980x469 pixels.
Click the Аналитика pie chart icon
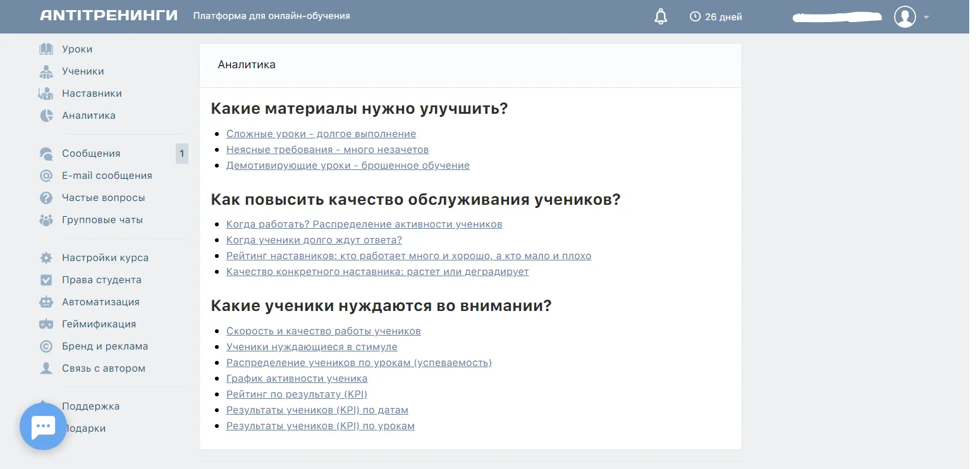click(x=46, y=116)
